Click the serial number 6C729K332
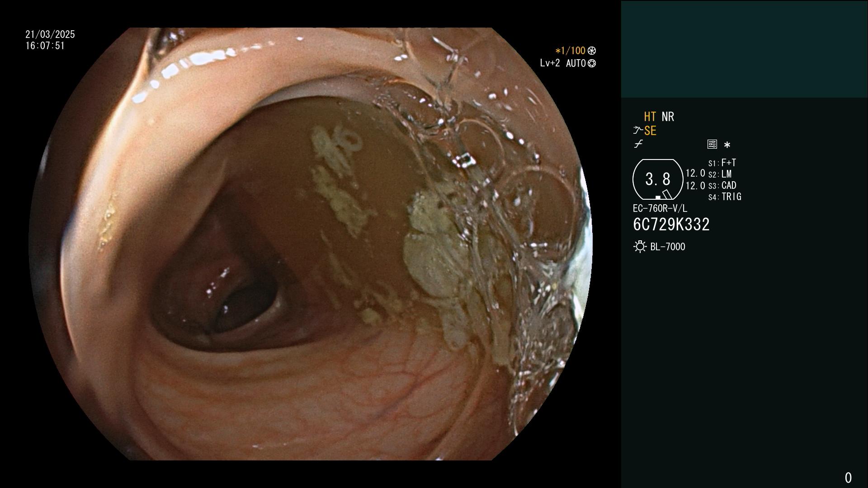Screen dimensions: 868x488 671,225
